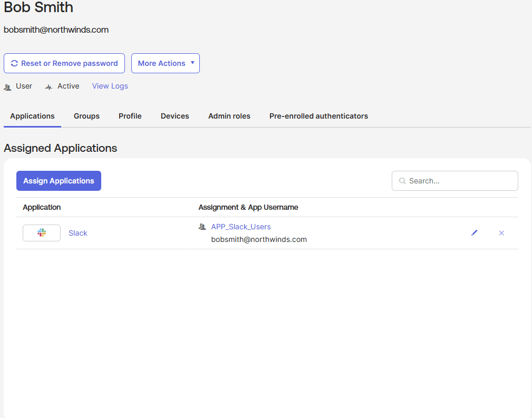The image size is (532, 418).
Task: Focus the applications Search field
Action: pyautogui.click(x=460, y=181)
